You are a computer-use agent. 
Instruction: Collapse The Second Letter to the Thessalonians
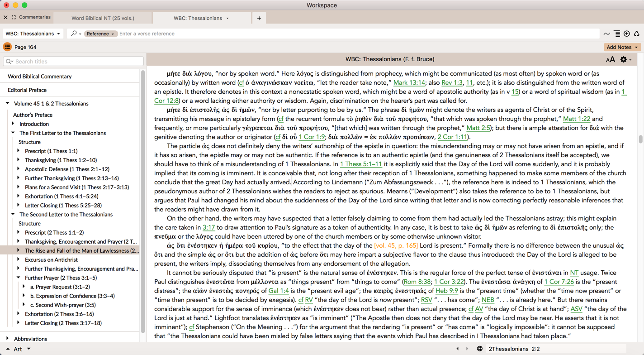click(13, 214)
